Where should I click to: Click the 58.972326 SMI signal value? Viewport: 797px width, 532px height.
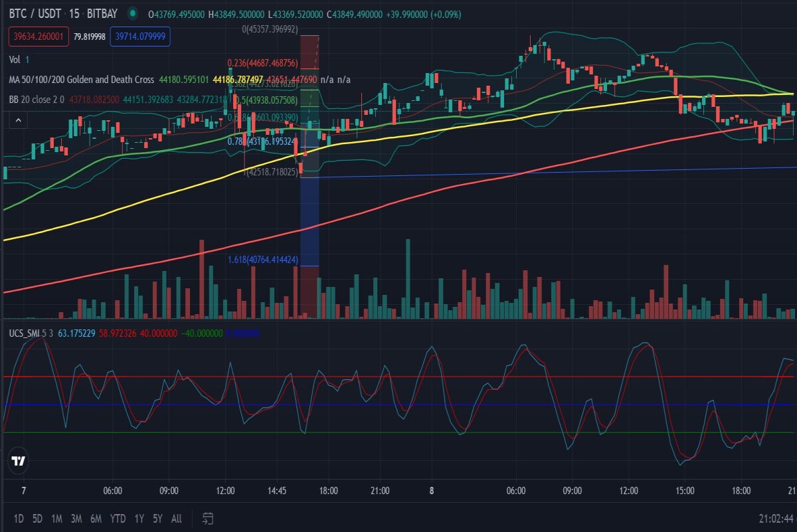[x=116, y=333]
